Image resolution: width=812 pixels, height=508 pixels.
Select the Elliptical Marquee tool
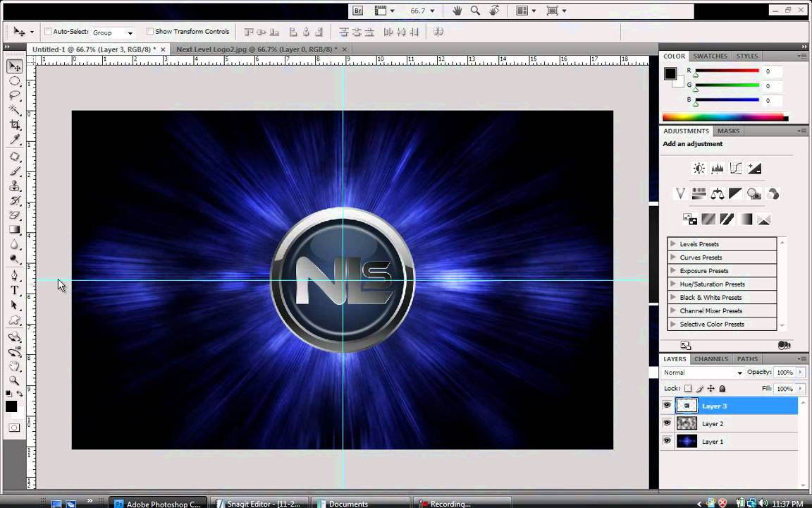(x=15, y=81)
